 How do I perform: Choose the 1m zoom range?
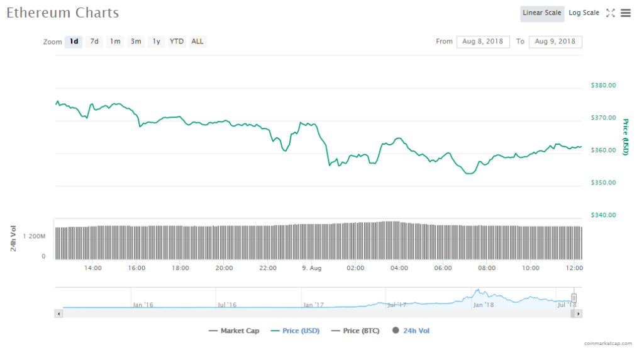pyautogui.click(x=115, y=42)
